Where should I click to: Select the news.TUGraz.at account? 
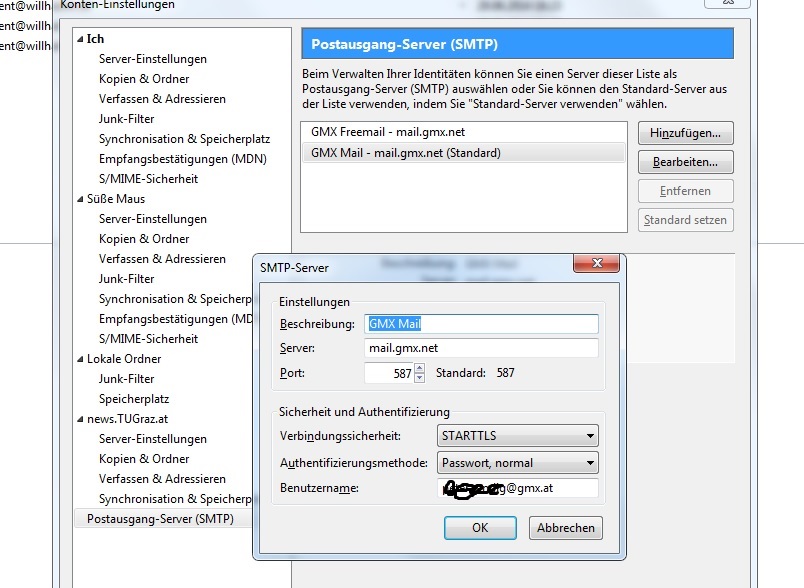[128, 419]
